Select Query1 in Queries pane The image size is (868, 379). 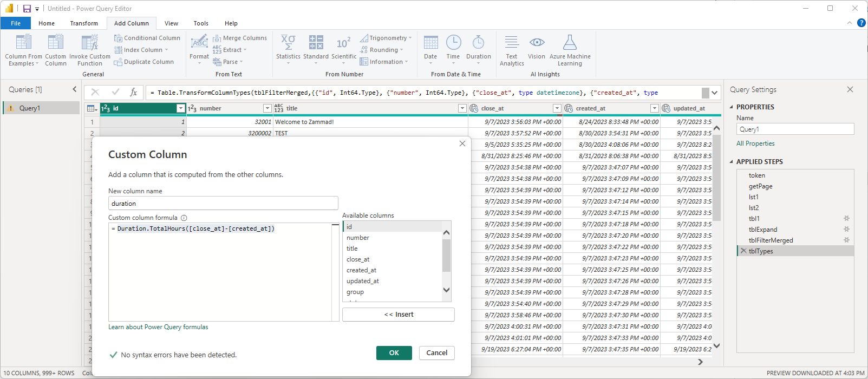click(x=41, y=108)
